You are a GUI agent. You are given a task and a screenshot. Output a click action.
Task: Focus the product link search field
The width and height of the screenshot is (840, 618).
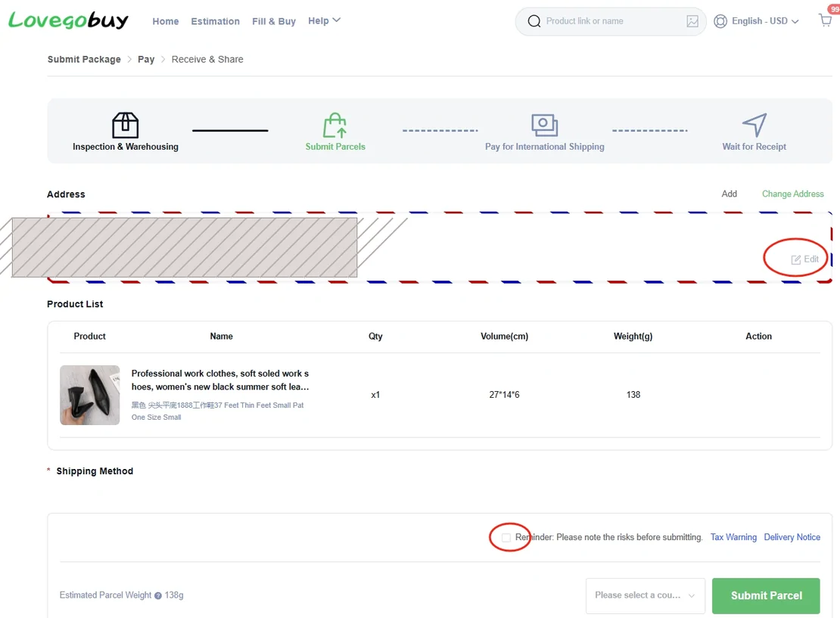tap(611, 21)
